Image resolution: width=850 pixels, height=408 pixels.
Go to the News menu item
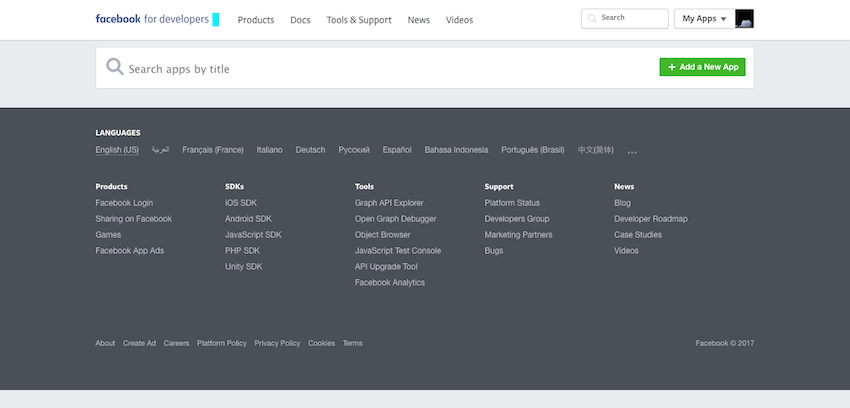[x=418, y=20]
